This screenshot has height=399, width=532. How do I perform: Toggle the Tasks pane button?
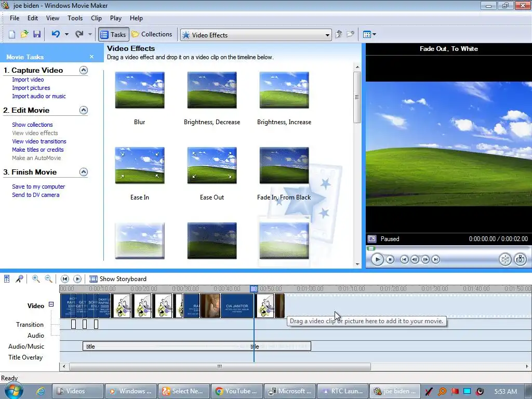(x=114, y=34)
